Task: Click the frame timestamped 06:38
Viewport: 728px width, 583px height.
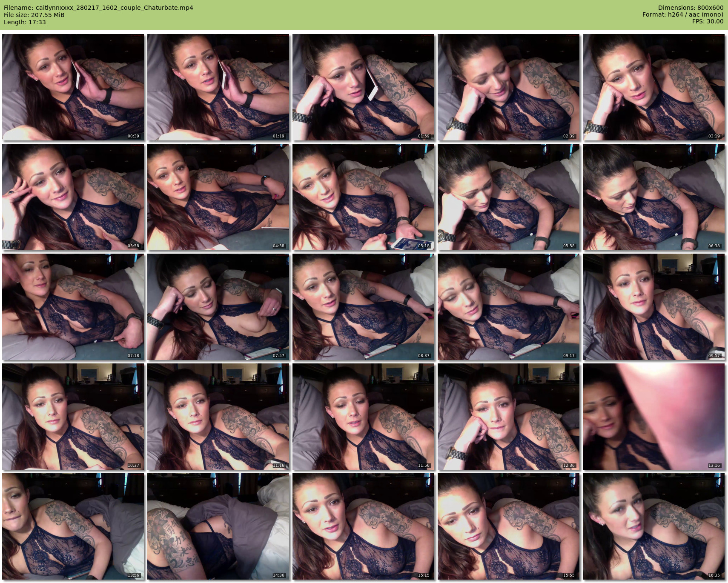Action: click(x=653, y=197)
